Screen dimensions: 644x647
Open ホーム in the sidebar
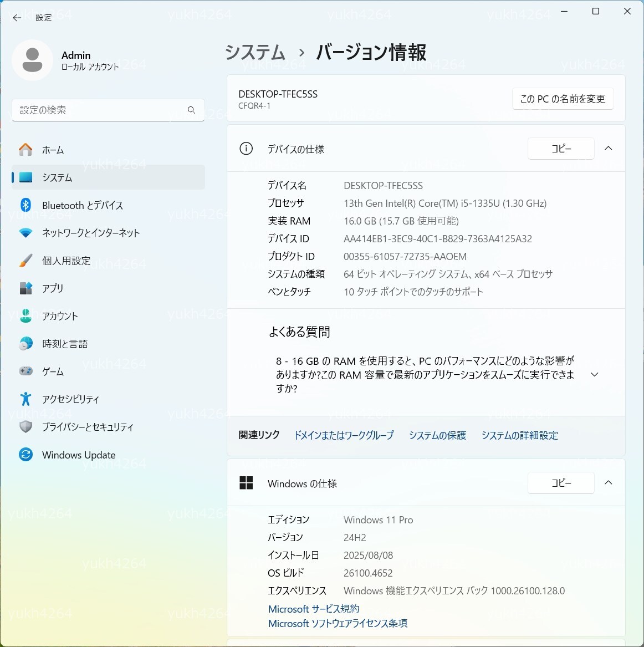108,150
